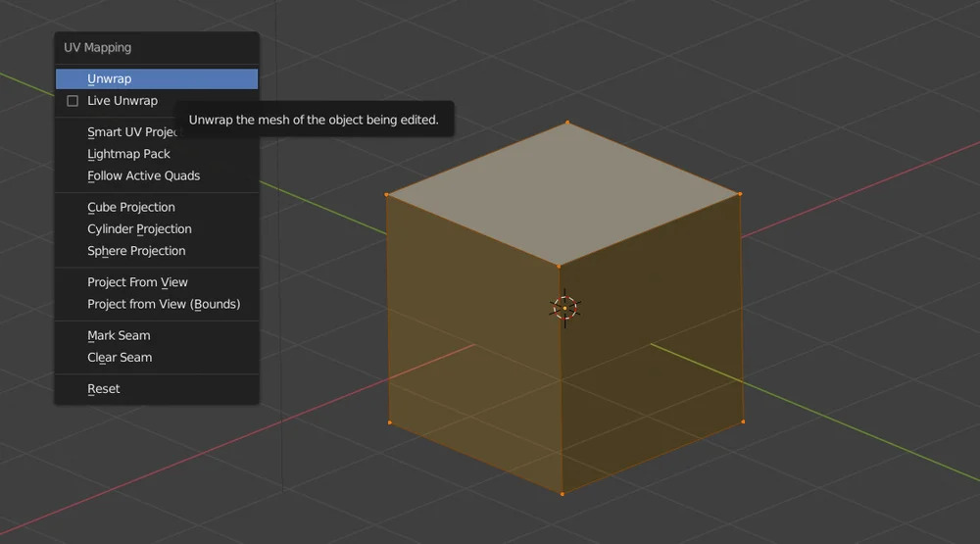Click Reset at the menu bottom
Screen dimensions: 980x544
coord(103,389)
